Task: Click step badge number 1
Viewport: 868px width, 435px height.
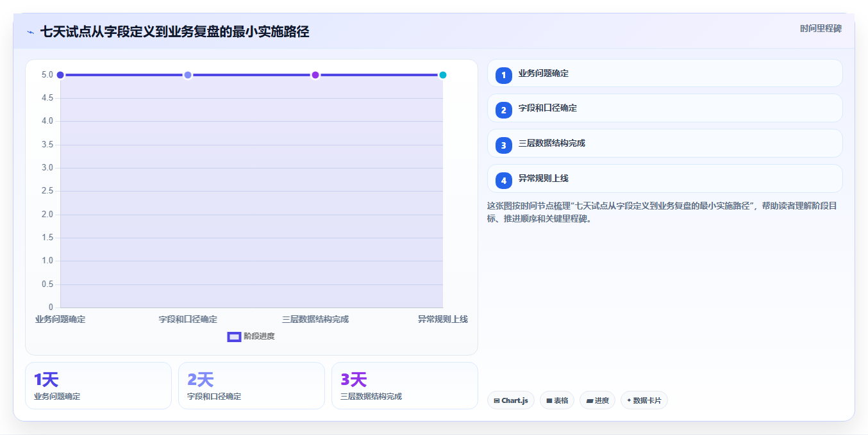Action: point(504,75)
